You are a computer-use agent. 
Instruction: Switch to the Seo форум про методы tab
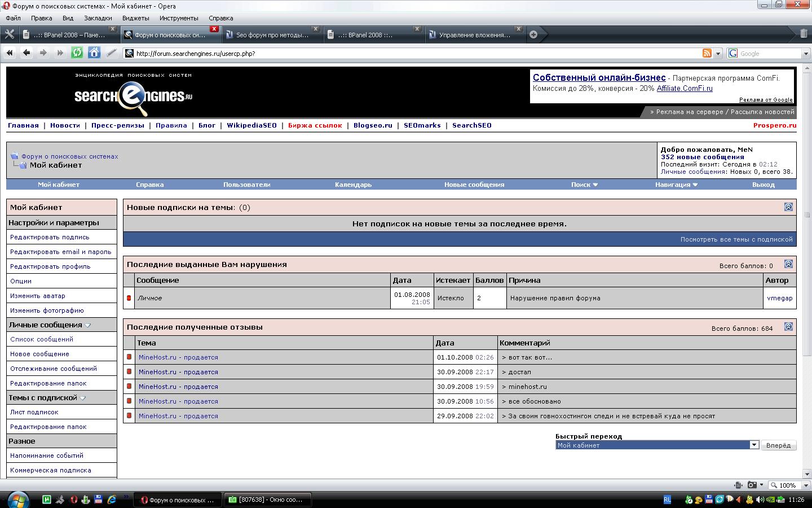coord(272,34)
